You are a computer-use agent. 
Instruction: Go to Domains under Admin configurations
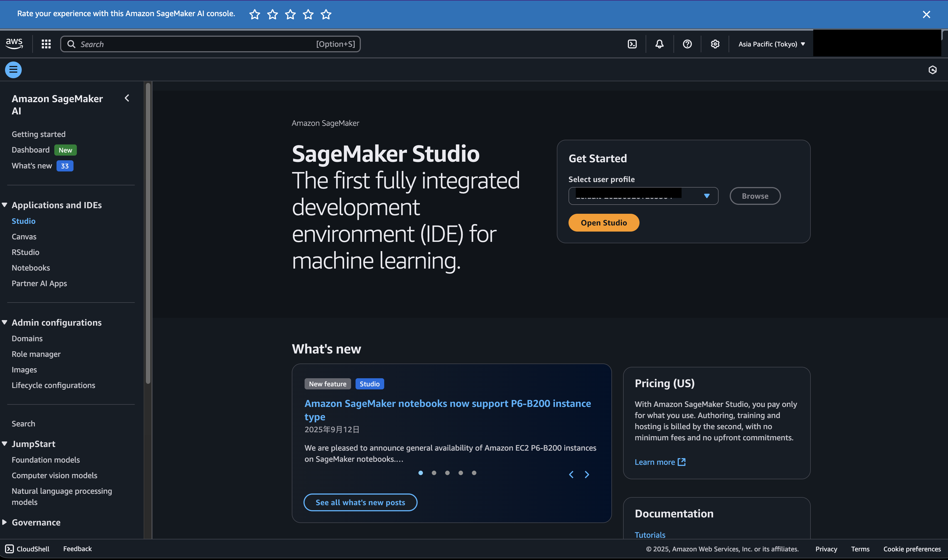pos(27,338)
